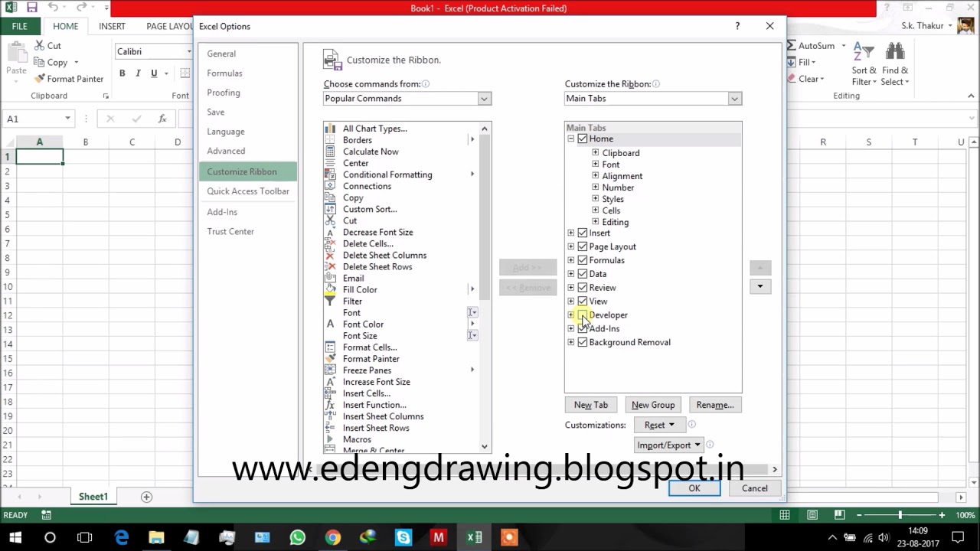Expand the Insert tab tree node
The width and height of the screenshot is (980, 551).
point(570,233)
